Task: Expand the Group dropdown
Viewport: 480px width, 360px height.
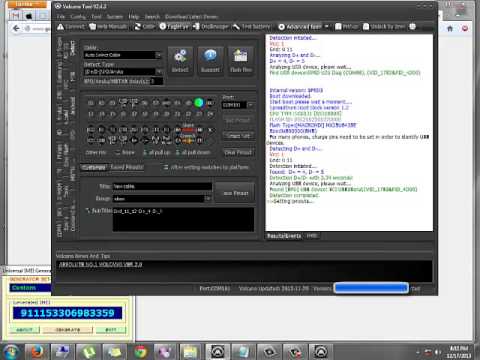Action: (x=208, y=198)
